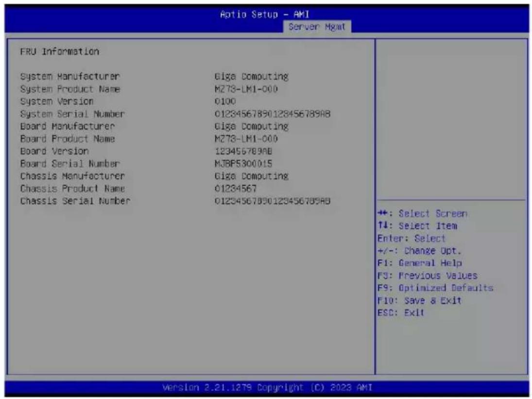
Task: Click the Chassis Manufacturer value Giga Computing
Action: (251, 176)
